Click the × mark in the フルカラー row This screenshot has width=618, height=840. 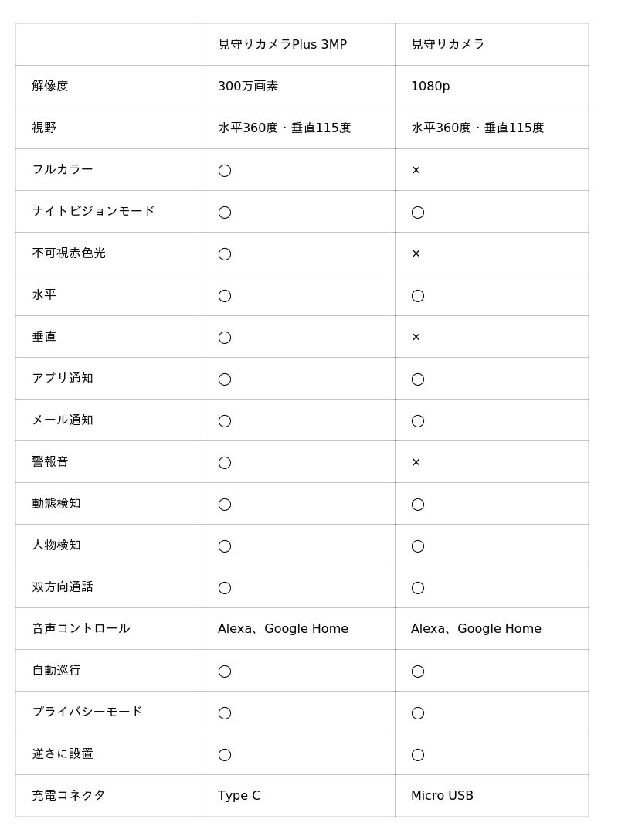416,170
